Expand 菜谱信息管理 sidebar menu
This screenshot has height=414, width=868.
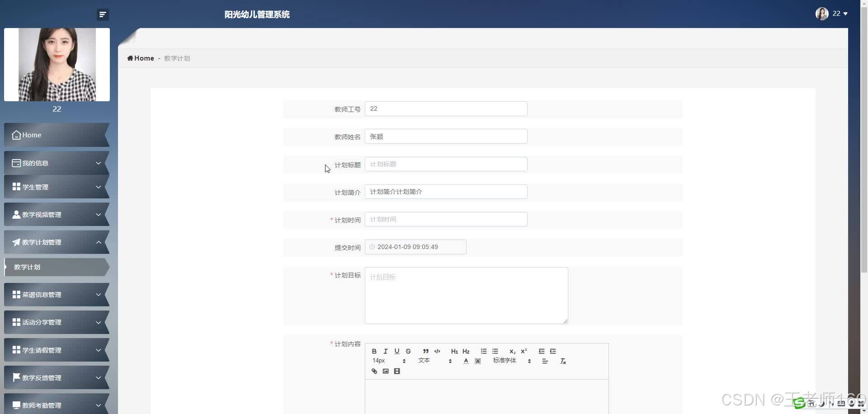57,295
